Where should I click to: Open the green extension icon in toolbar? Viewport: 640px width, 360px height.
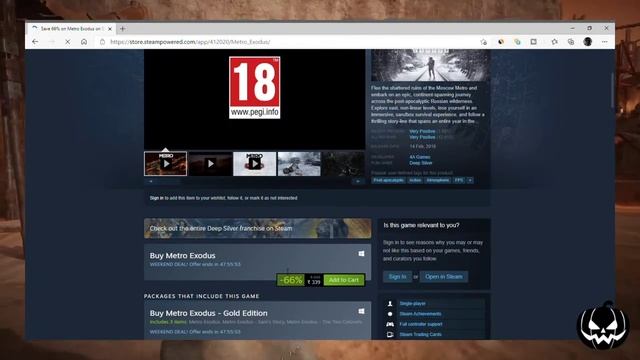(517, 42)
